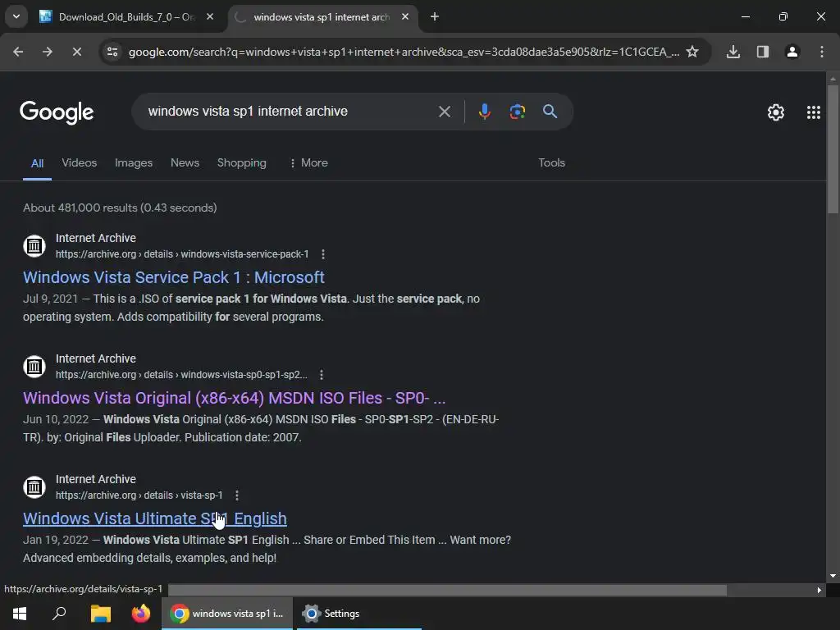Click the horizontal scrollbar right arrow
The height and width of the screenshot is (630, 840).
point(819,590)
